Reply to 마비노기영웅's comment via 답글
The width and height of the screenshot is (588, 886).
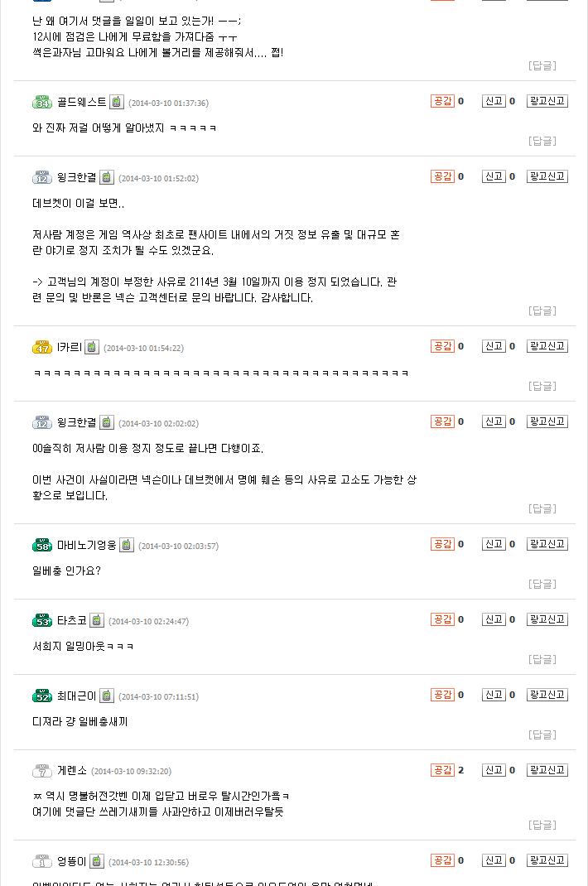coord(542,584)
